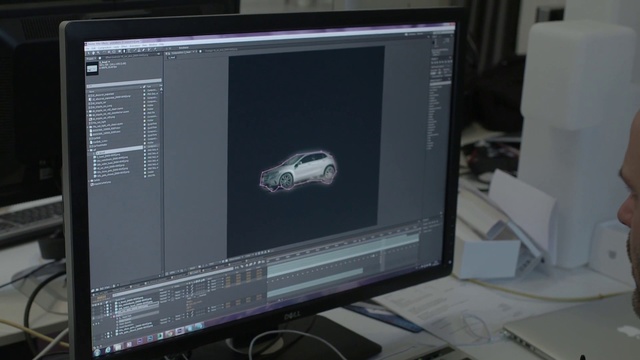Select the Roto Brush tool
The height and width of the screenshot is (360, 640).
(149, 50)
